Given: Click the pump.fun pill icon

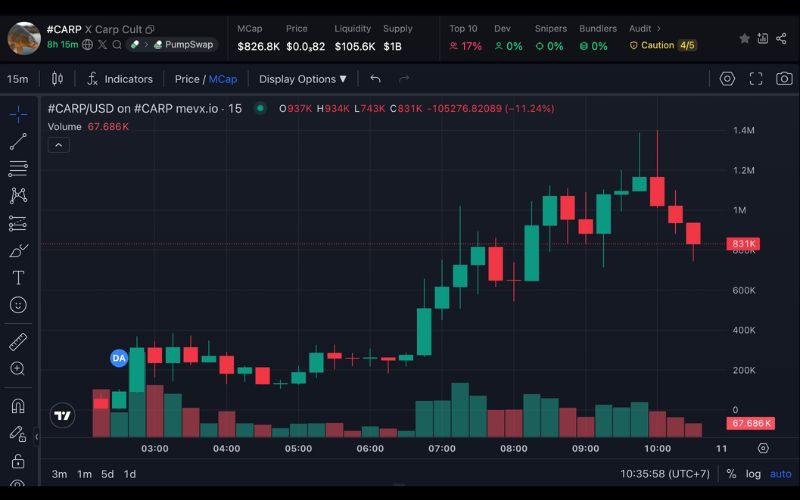Looking at the screenshot, I should coord(135,44).
